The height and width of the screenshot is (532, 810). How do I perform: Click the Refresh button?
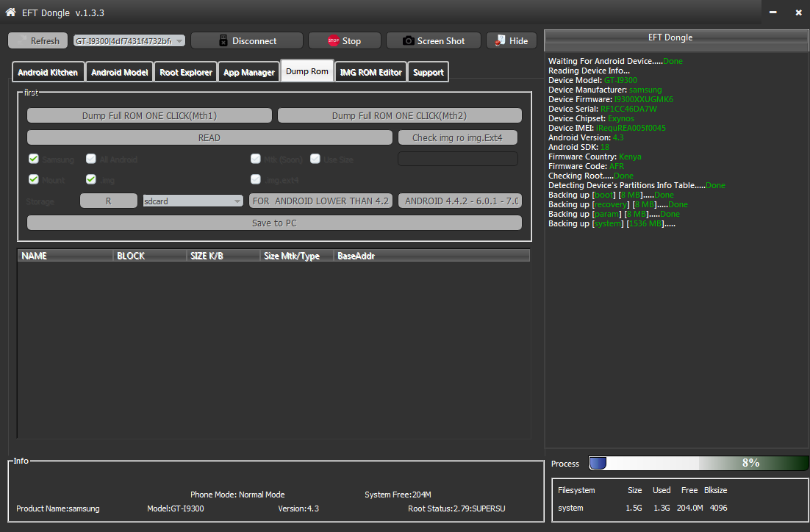[x=37, y=40]
